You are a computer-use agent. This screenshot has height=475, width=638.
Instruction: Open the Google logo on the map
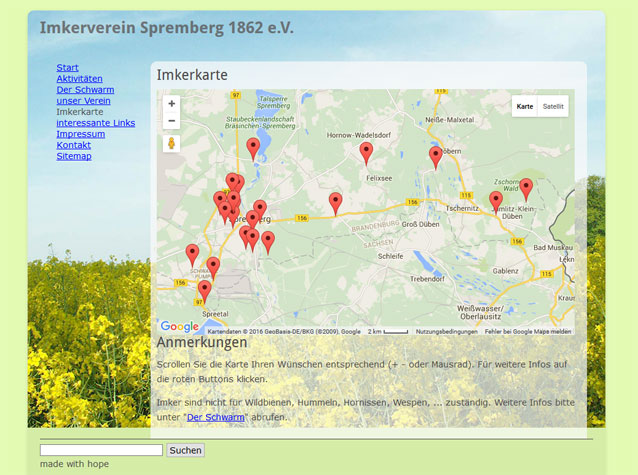pos(180,327)
